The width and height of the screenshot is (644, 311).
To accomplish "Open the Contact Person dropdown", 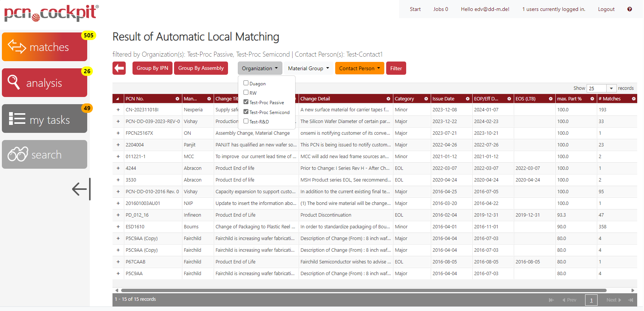I will pos(360,68).
